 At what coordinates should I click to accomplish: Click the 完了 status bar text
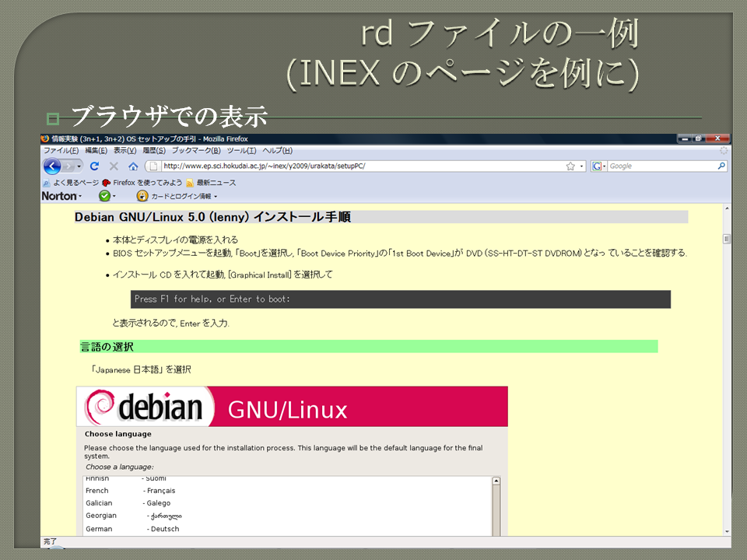point(50,541)
